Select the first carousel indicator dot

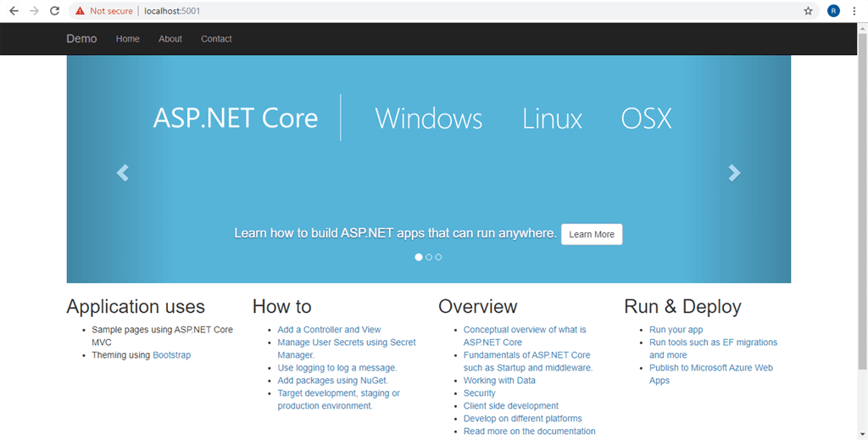[419, 257]
